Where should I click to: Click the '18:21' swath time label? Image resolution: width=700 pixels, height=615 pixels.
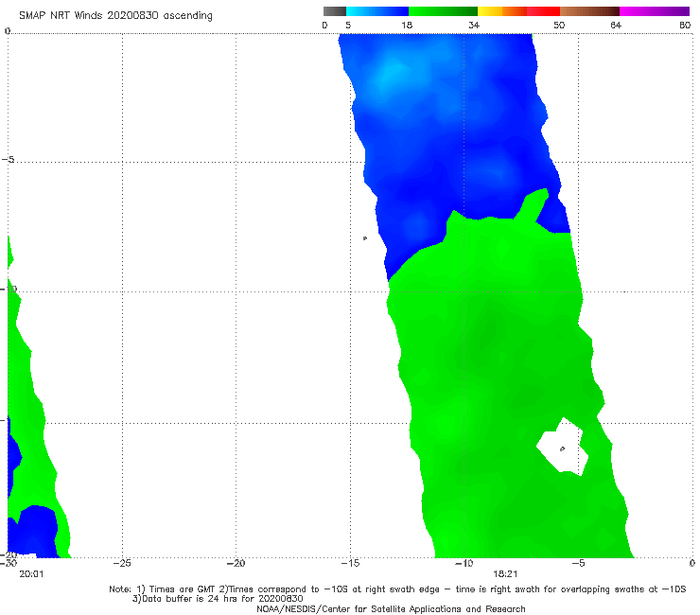click(x=505, y=574)
